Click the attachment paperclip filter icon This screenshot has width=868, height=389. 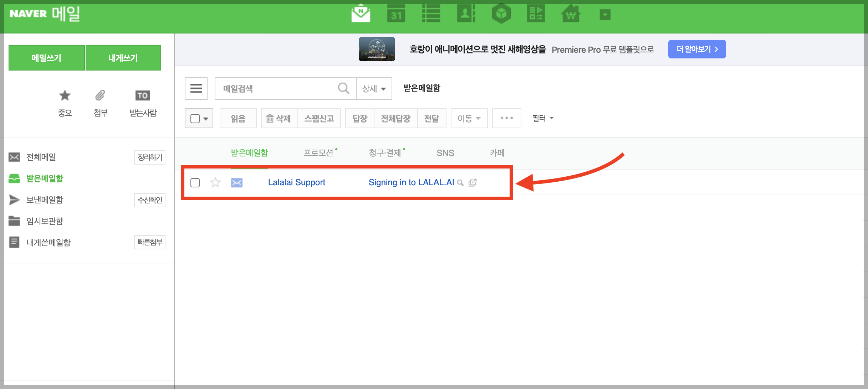point(100,95)
